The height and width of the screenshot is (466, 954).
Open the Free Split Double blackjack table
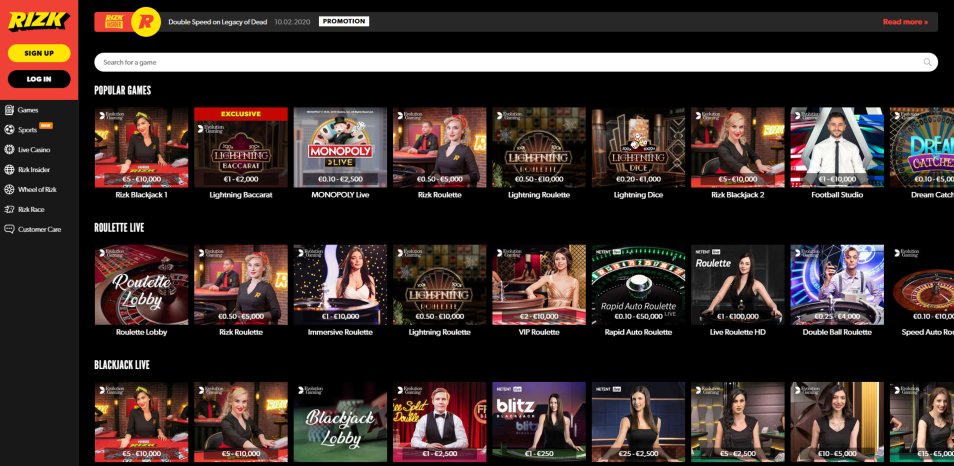(x=439, y=422)
